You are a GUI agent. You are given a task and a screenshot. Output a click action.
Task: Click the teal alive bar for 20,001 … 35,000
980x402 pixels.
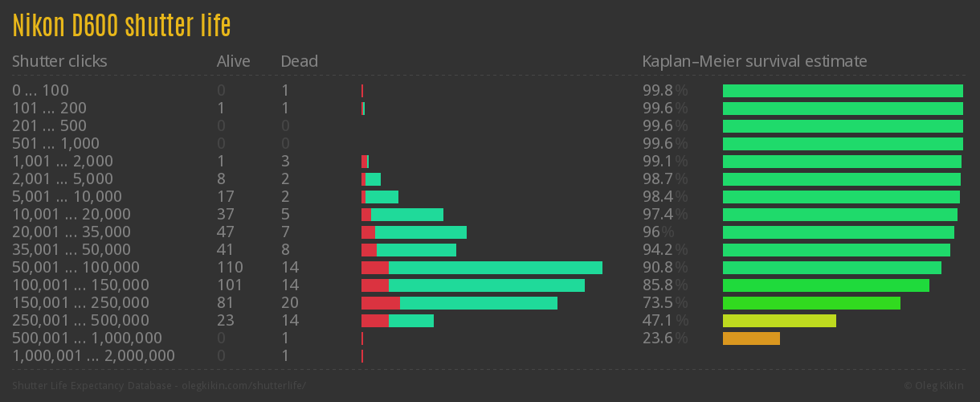(420, 232)
